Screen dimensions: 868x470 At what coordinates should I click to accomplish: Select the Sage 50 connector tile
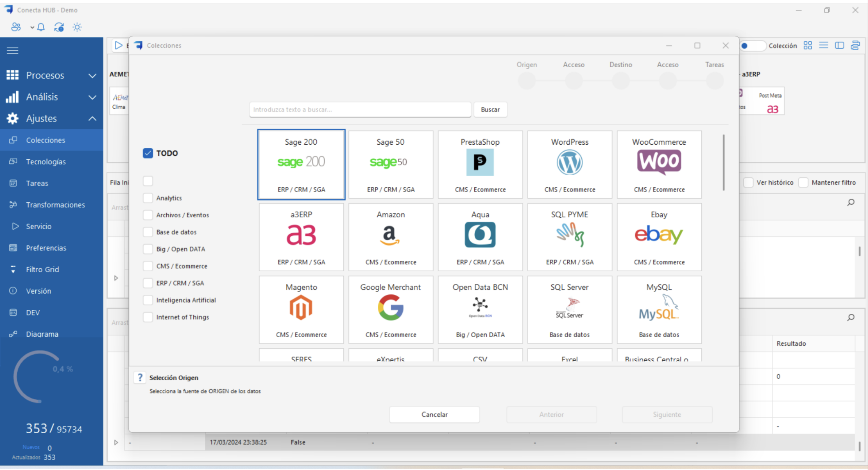(x=390, y=165)
